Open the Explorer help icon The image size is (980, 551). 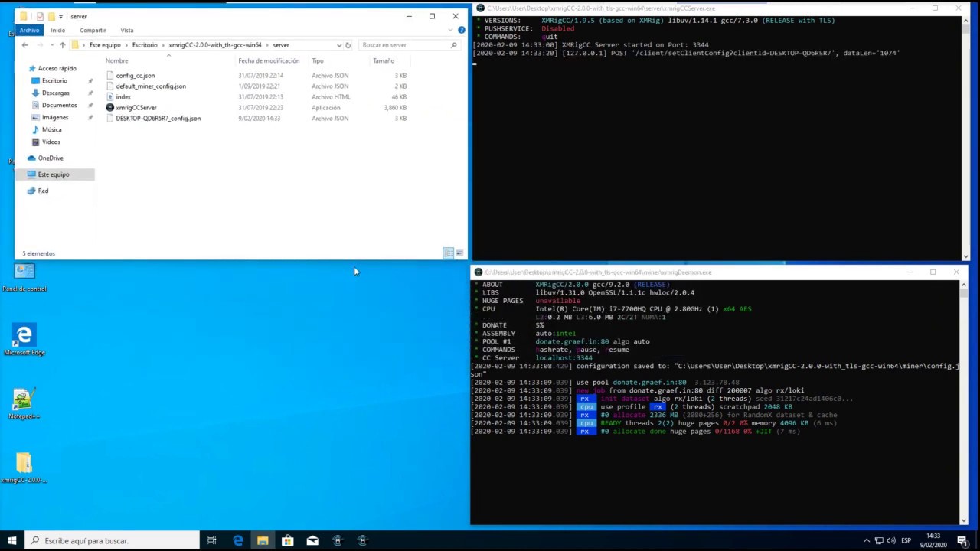461,30
